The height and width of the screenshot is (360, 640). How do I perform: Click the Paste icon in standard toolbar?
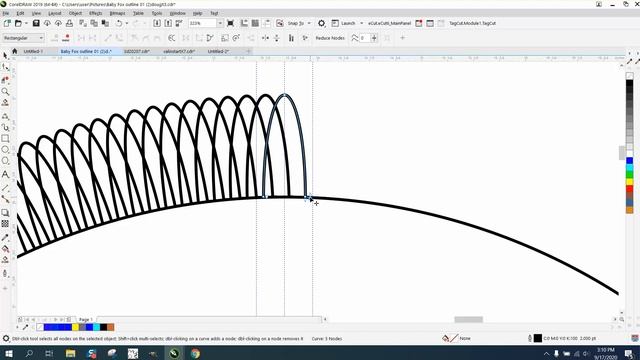(105, 23)
